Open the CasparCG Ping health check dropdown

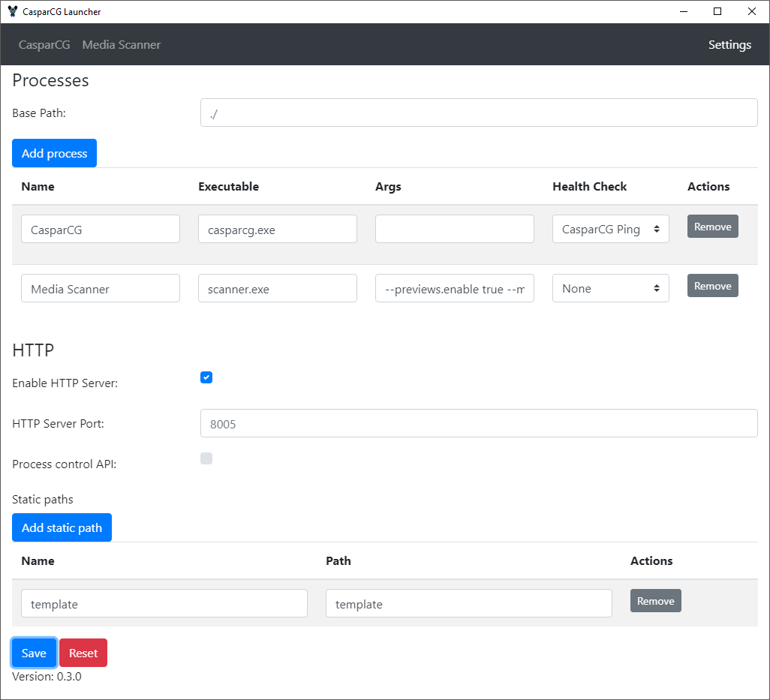(x=610, y=230)
